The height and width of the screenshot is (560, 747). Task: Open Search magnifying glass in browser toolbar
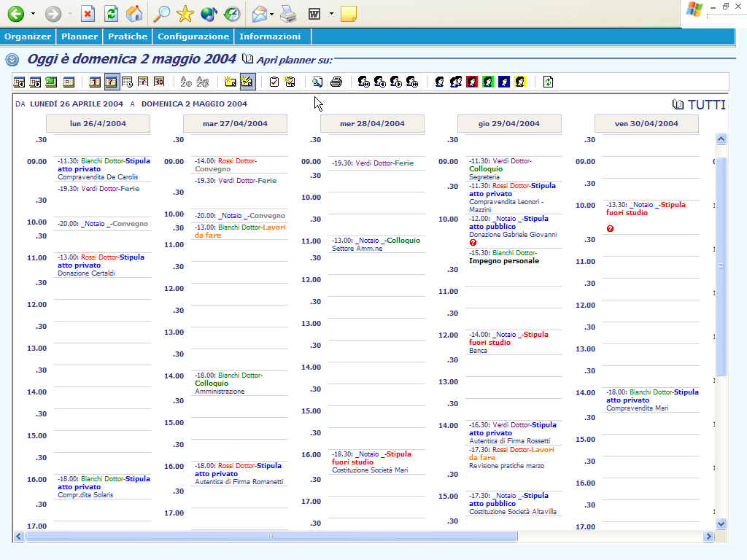[x=161, y=14]
